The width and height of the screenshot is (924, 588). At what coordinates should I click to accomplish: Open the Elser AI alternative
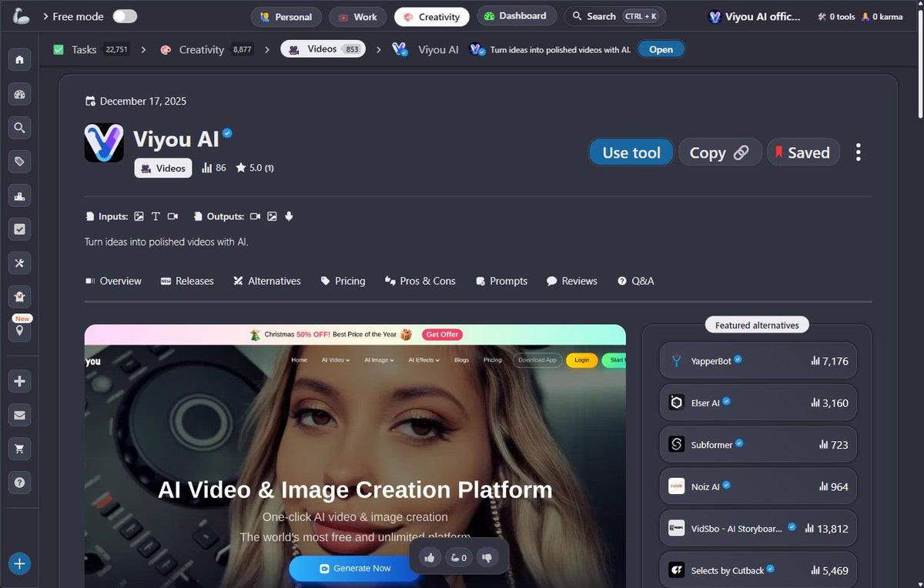[x=758, y=403]
